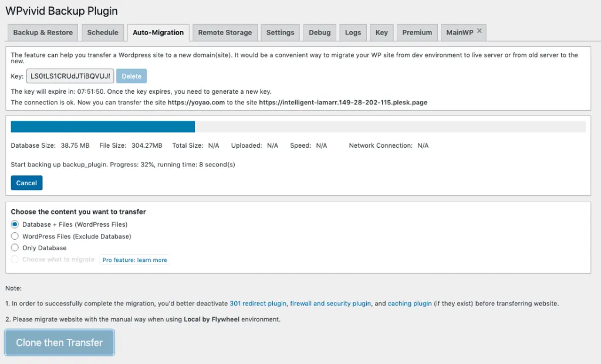The height and width of the screenshot is (364, 601).
Task: Open the Pro feature: learn more link
Action: pyautogui.click(x=135, y=259)
